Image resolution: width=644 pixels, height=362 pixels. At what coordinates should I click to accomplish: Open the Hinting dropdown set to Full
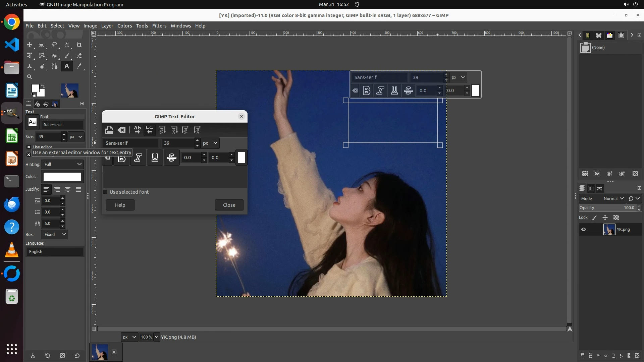(x=62, y=164)
